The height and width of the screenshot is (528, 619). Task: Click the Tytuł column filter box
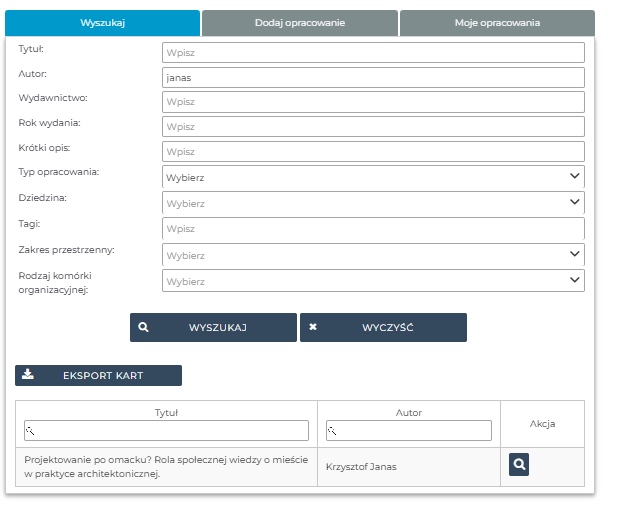click(x=166, y=430)
